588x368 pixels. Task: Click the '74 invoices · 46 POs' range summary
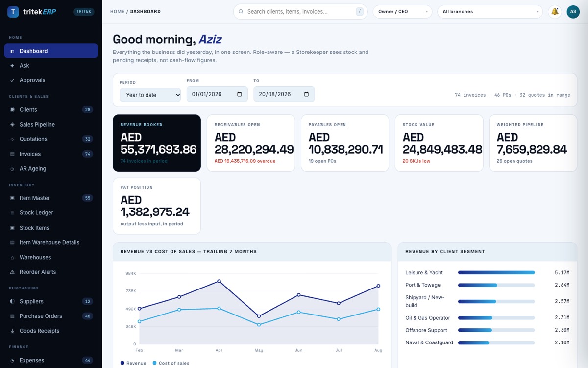coord(513,95)
